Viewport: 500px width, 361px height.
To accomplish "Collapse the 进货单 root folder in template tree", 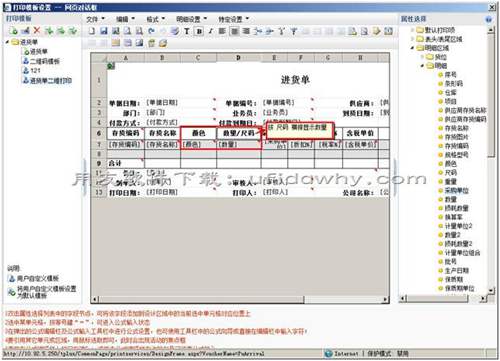I will [8, 42].
